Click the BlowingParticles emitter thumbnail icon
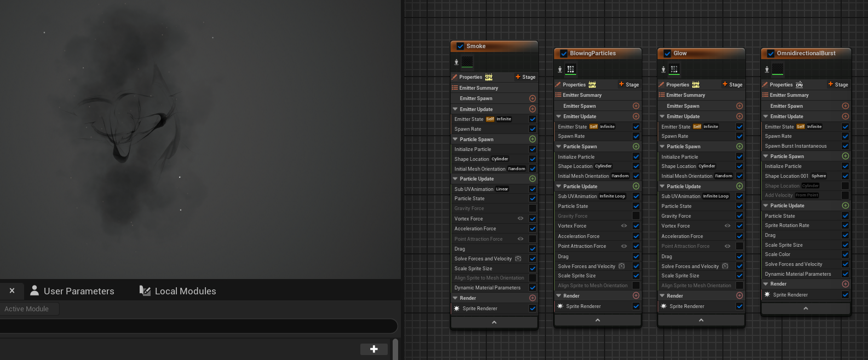 [571, 69]
